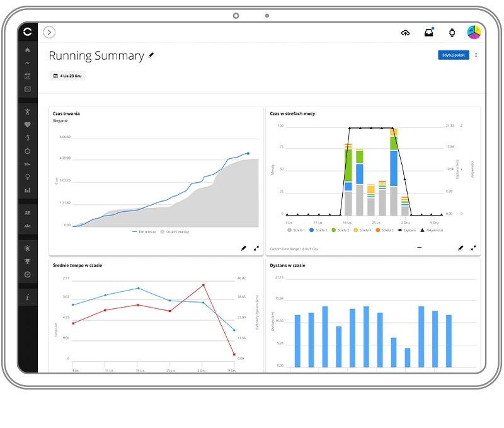Minimize the Czas w strefach mocy card
This screenshot has width=504, height=428.
pyautogui.click(x=419, y=247)
